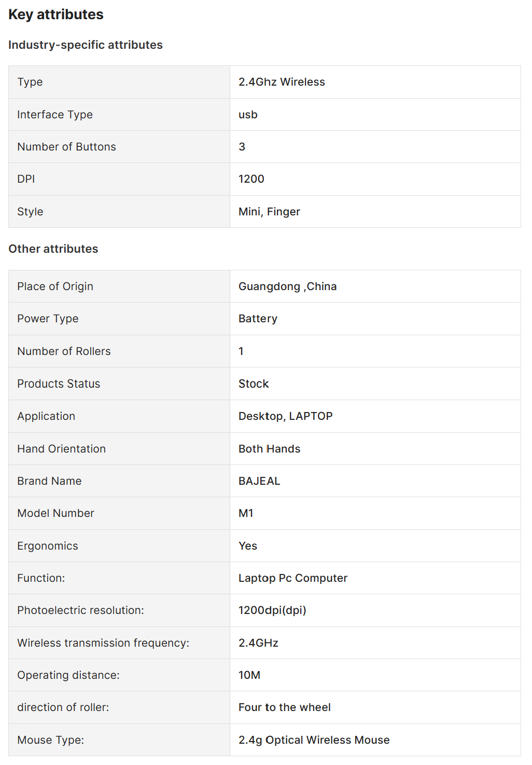Viewport: 532px width, 765px height.
Task: Select the 2.4g Optical Wireless Mouse value
Action: click(x=314, y=740)
